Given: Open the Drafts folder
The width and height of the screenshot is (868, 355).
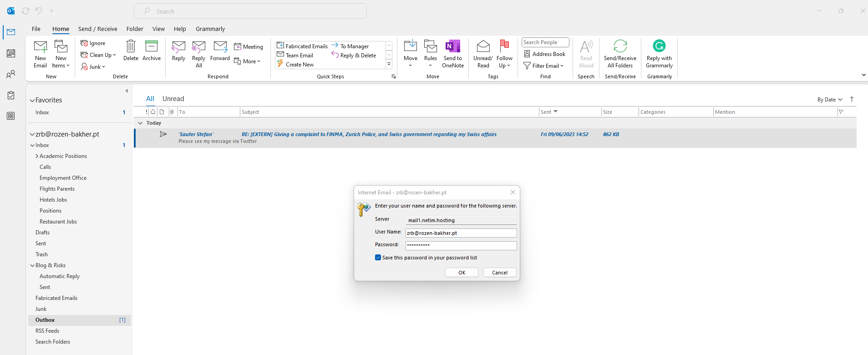Looking at the screenshot, I should [42, 233].
